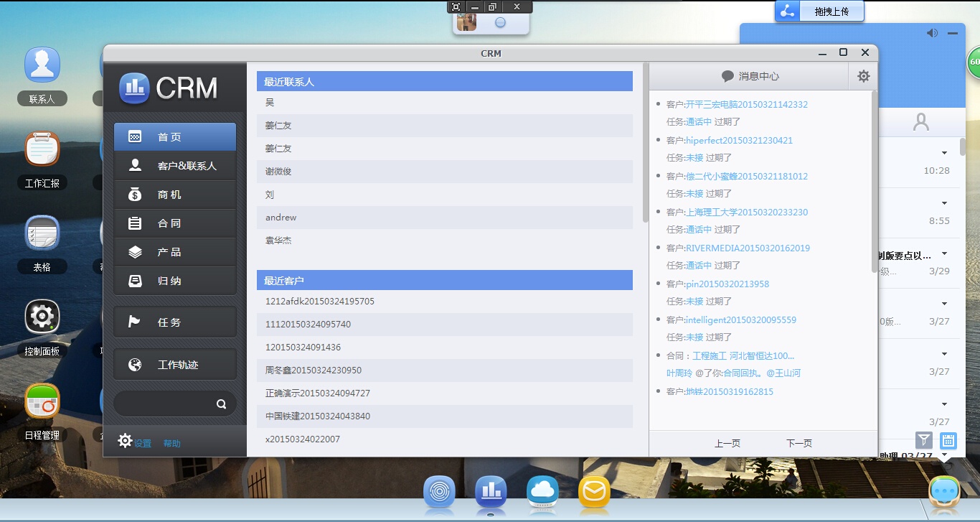980x522 pixels.
Task: Click 设置 link at sidebar bottom
Action: click(x=143, y=444)
